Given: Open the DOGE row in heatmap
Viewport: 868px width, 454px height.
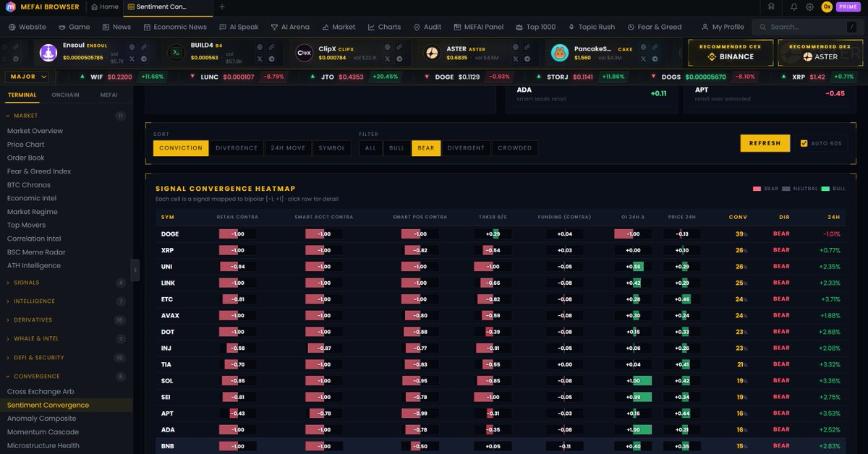Looking at the screenshot, I should (x=501, y=234).
